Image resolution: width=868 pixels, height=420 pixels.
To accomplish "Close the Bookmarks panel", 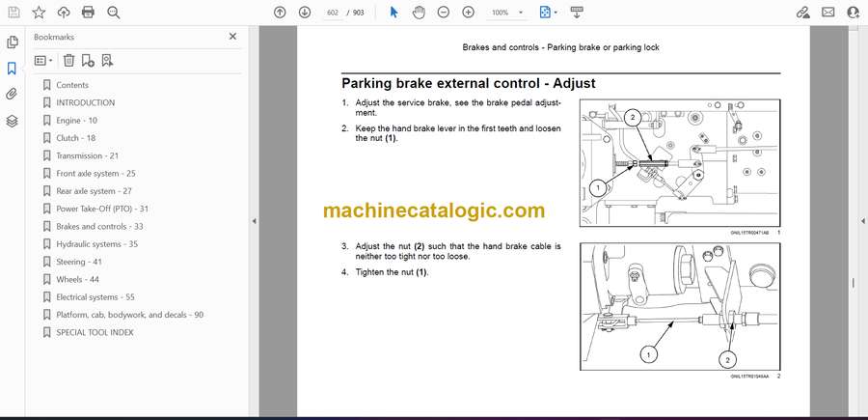I will coord(232,37).
